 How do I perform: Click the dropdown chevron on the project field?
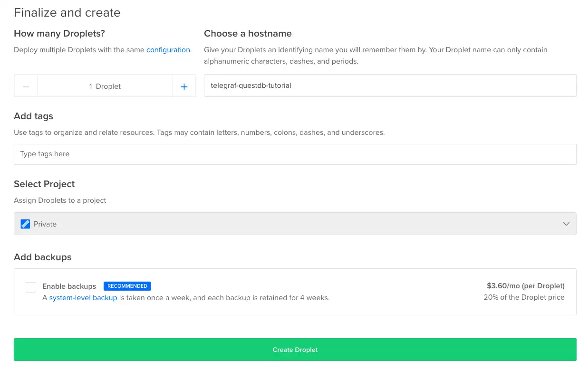point(566,223)
